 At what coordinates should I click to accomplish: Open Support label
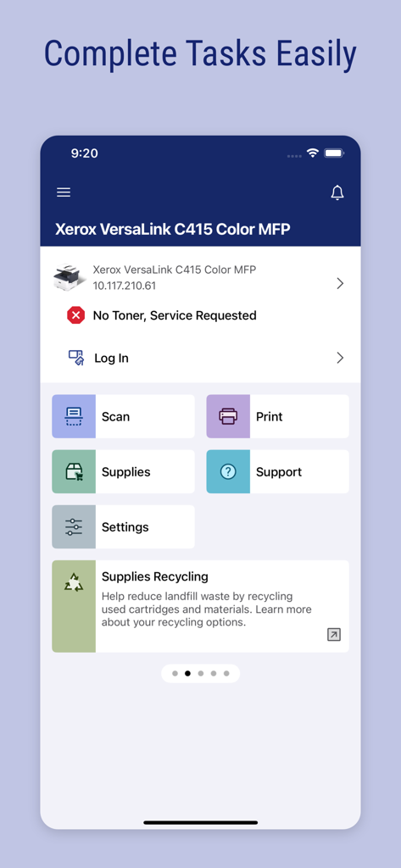[x=279, y=472]
